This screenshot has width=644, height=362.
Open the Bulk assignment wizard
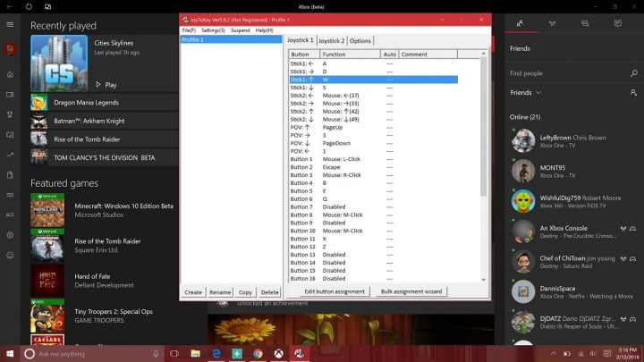point(411,291)
